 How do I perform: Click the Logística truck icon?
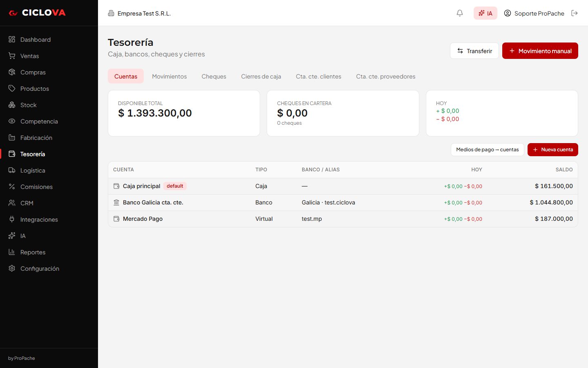tap(12, 170)
